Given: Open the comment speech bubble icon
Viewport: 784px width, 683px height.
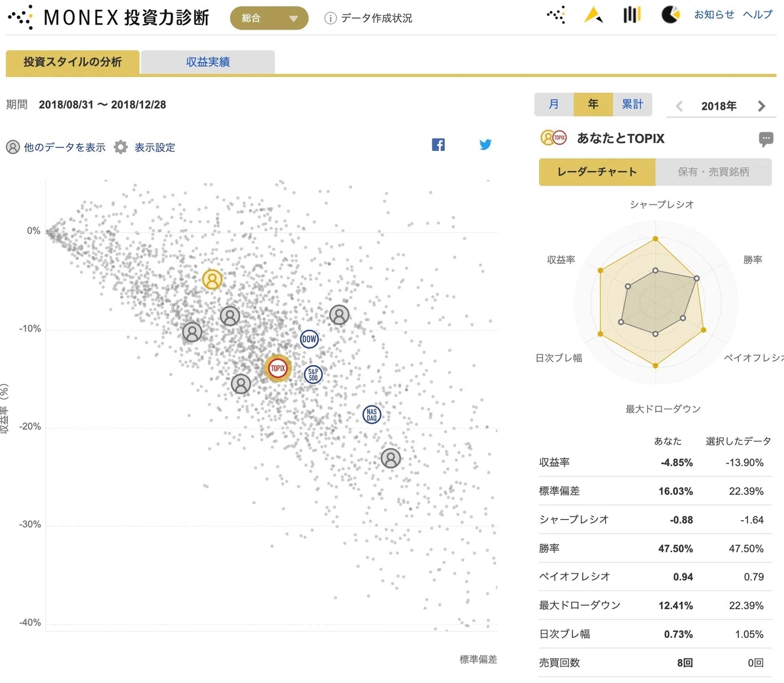Looking at the screenshot, I should coord(766,138).
